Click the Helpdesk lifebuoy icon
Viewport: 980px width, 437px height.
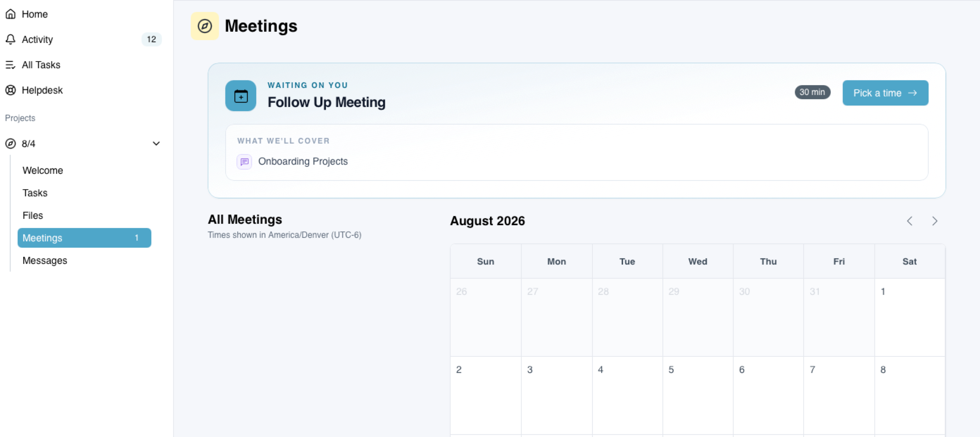click(11, 90)
